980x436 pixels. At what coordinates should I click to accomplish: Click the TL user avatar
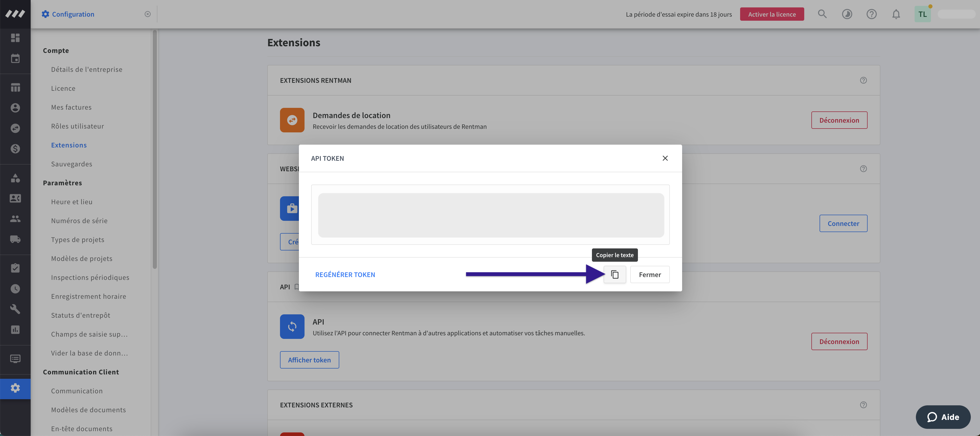point(922,14)
